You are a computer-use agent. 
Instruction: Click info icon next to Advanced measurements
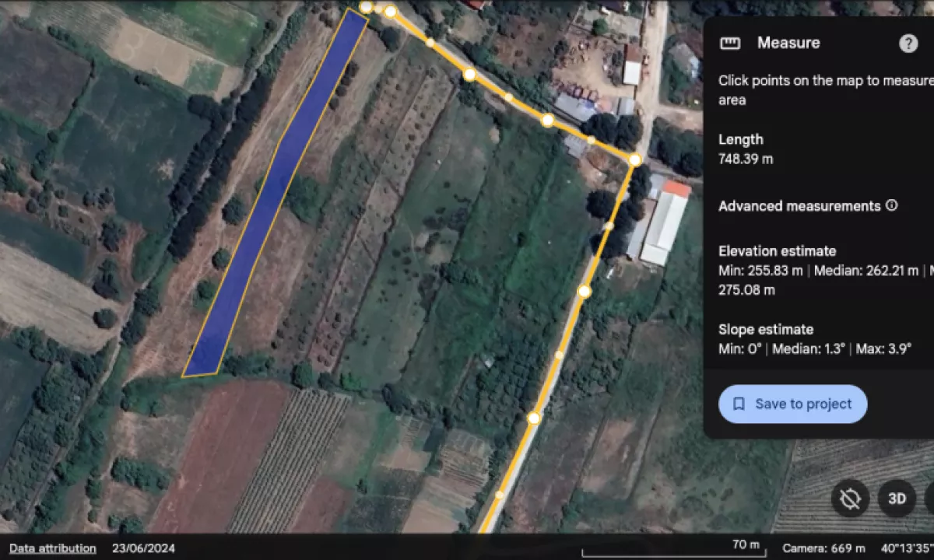pyautogui.click(x=892, y=205)
